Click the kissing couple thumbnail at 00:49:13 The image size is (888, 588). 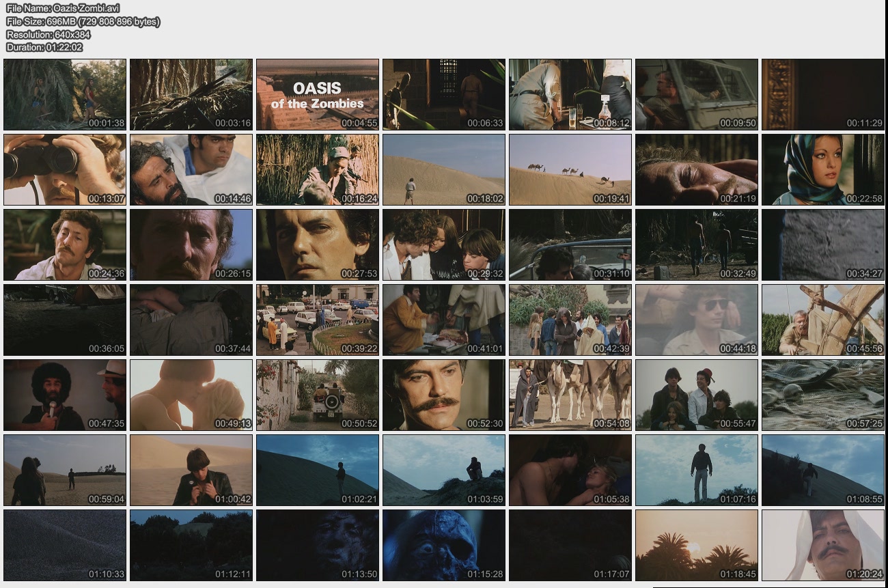pos(191,395)
